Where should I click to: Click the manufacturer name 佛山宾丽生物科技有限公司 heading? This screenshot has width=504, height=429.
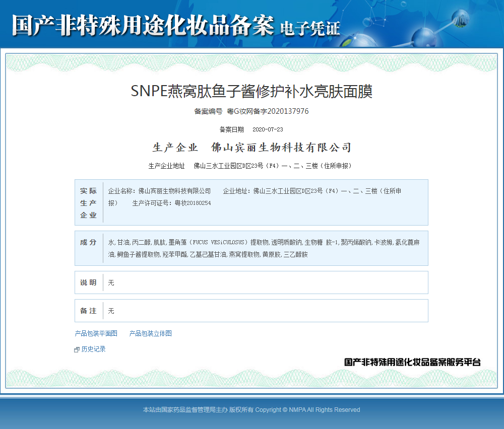pos(281,148)
